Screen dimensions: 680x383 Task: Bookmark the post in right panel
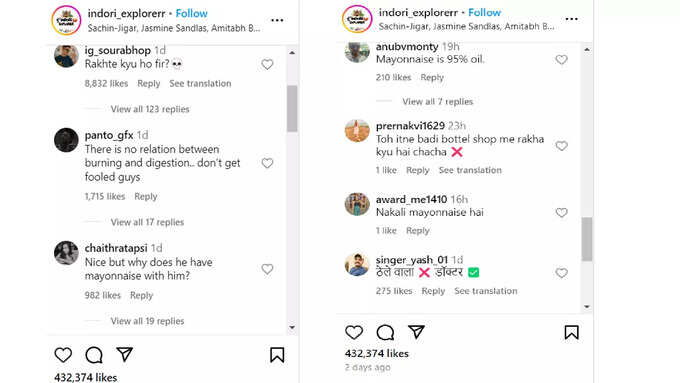572,333
